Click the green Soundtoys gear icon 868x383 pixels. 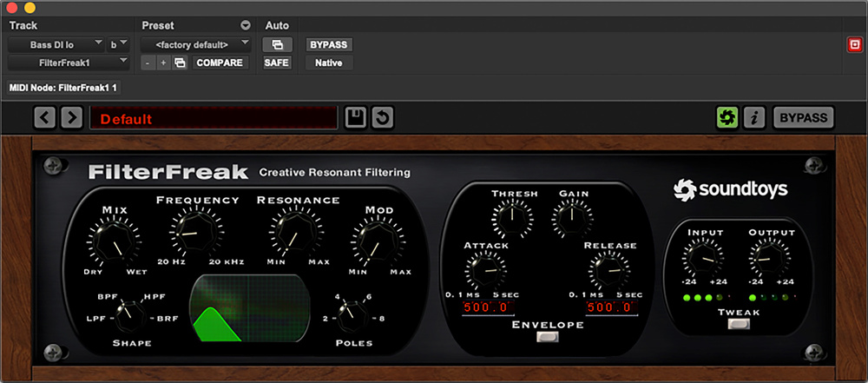pyautogui.click(x=727, y=118)
